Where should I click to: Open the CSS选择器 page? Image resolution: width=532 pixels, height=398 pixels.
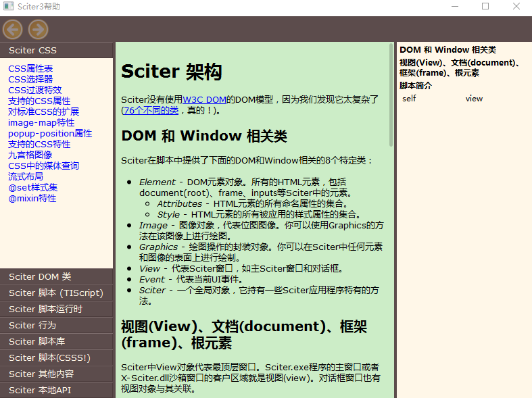[x=30, y=79]
